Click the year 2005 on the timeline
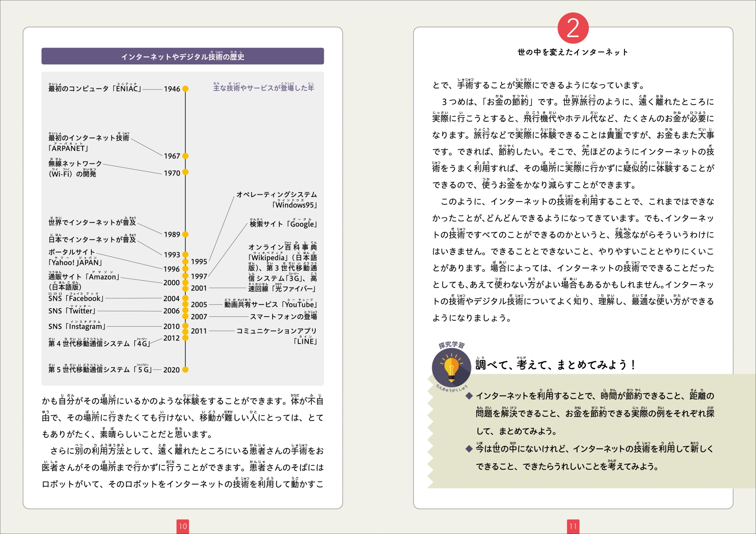 click(x=199, y=304)
